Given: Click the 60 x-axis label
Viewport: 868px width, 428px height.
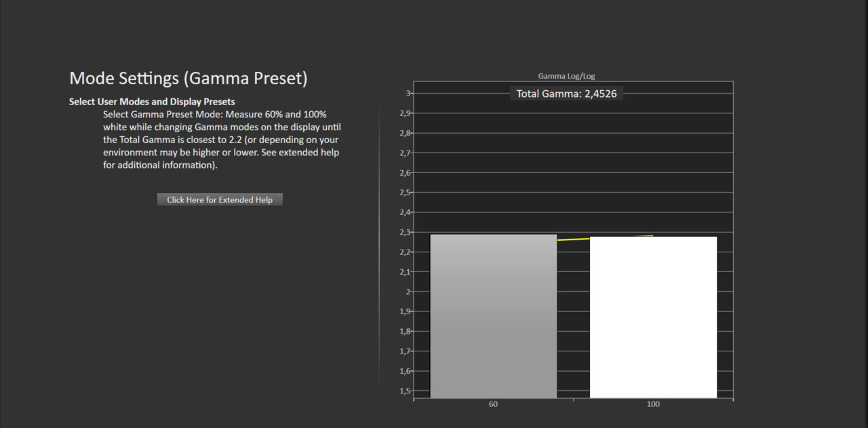Looking at the screenshot, I should tap(493, 404).
